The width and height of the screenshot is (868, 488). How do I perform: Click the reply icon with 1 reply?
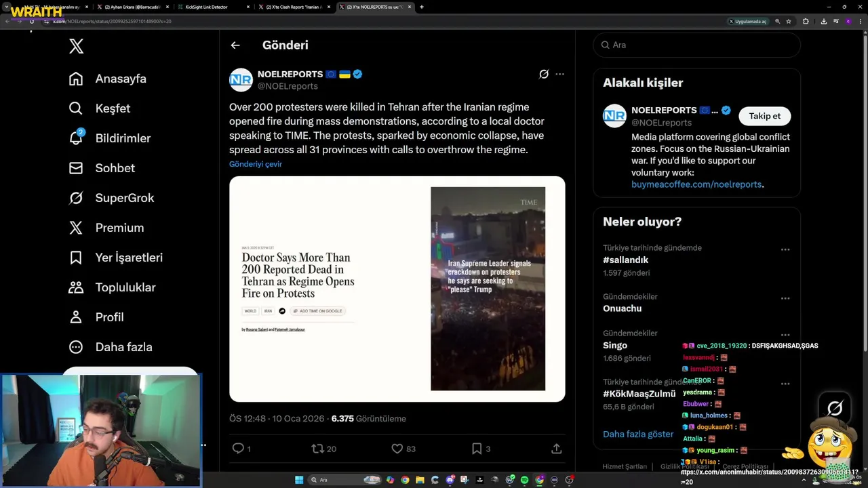pyautogui.click(x=238, y=449)
